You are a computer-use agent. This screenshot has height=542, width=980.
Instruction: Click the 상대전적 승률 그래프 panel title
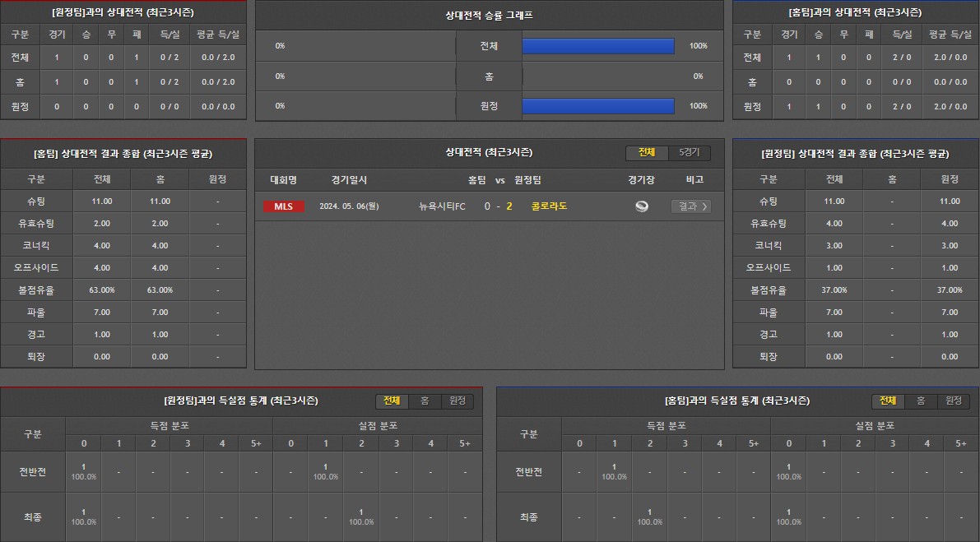pyautogui.click(x=489, y=16)
